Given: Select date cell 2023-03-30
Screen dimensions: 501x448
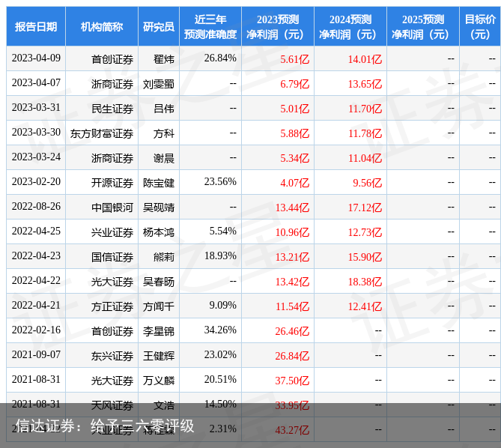Looking at the screenshot, I should coord(36,133).
